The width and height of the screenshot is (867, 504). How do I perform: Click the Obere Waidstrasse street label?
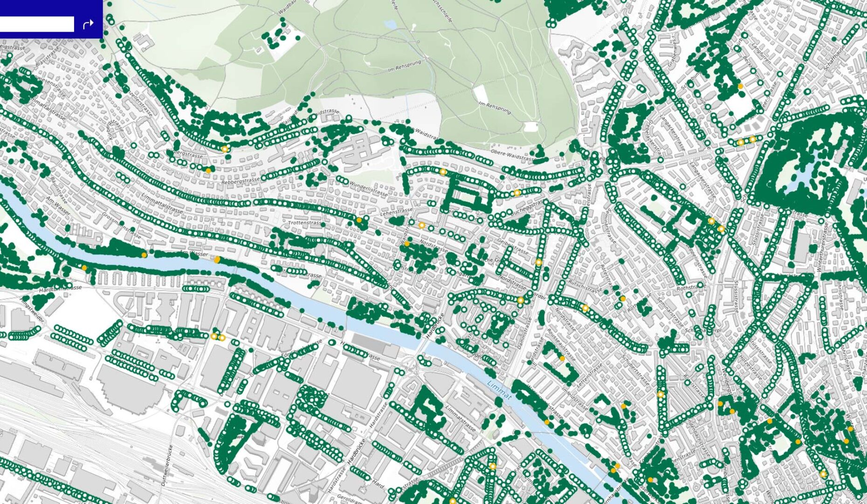tap(511, 154)
